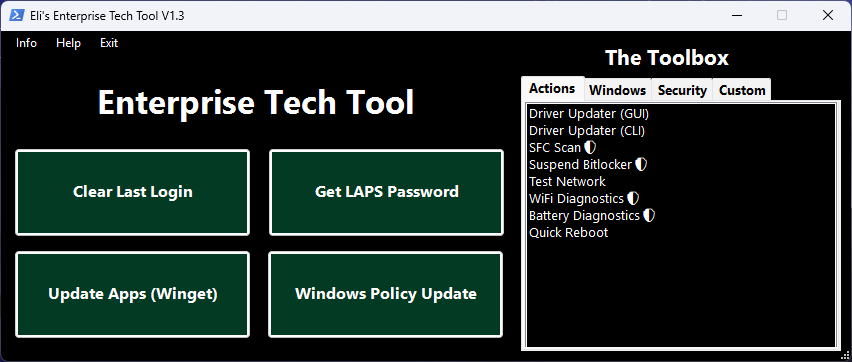Click the window resize grip at corner
This screenshot has height=362, width=852.
click(x=844, y=355)
